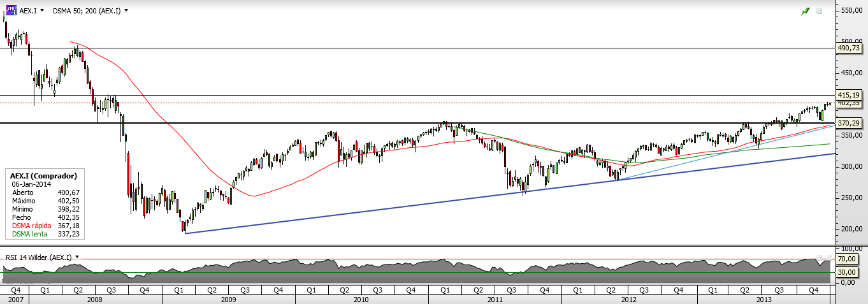Click the RSI 30,00 level label

pos(847,272)
